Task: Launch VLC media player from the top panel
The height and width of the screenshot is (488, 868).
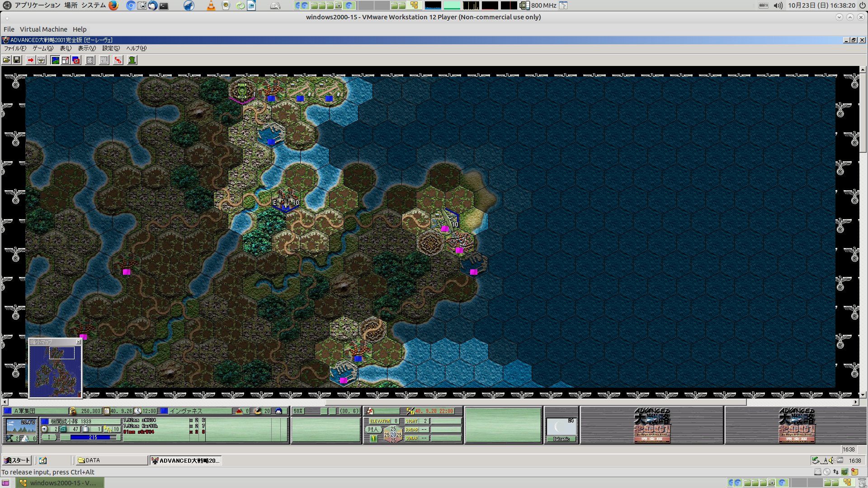Action: click(x=211, y=5)
